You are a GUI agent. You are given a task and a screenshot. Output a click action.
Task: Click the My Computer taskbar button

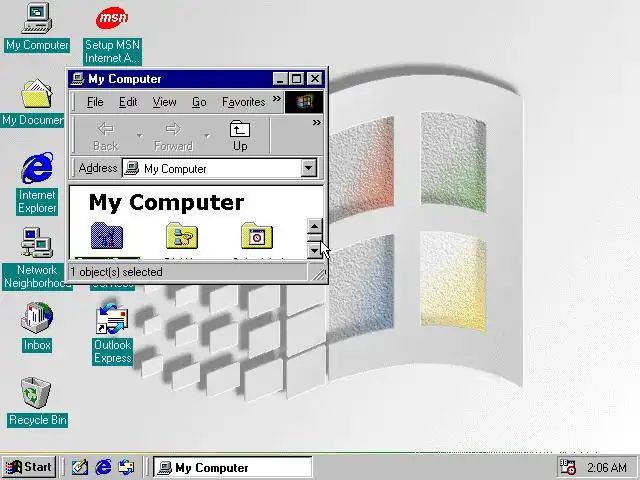point(233,467)
